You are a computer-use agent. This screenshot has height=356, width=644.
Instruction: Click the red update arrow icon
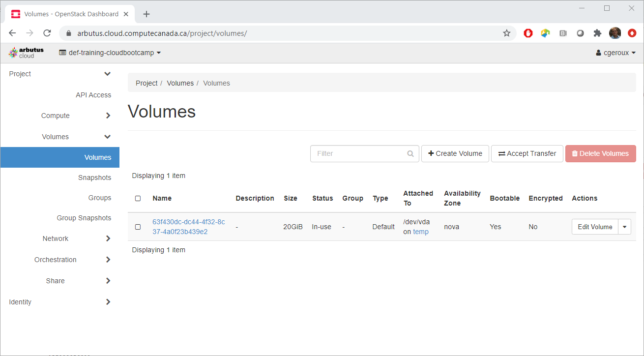(x=632, y=33)
